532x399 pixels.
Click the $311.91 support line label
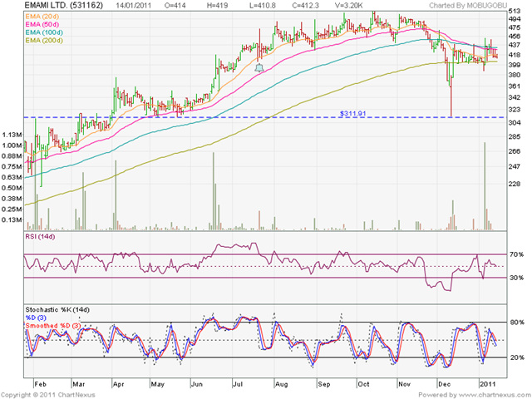[352, 113]
